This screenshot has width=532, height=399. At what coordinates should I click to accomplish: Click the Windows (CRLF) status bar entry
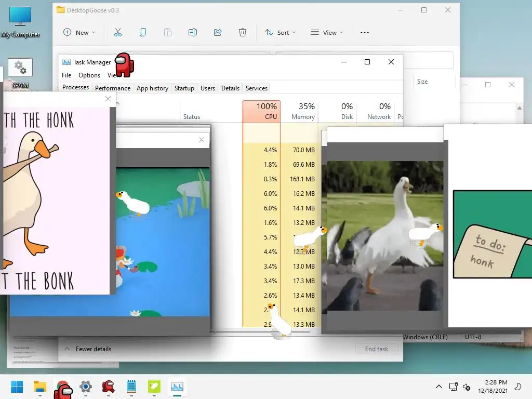coord(425,337)
